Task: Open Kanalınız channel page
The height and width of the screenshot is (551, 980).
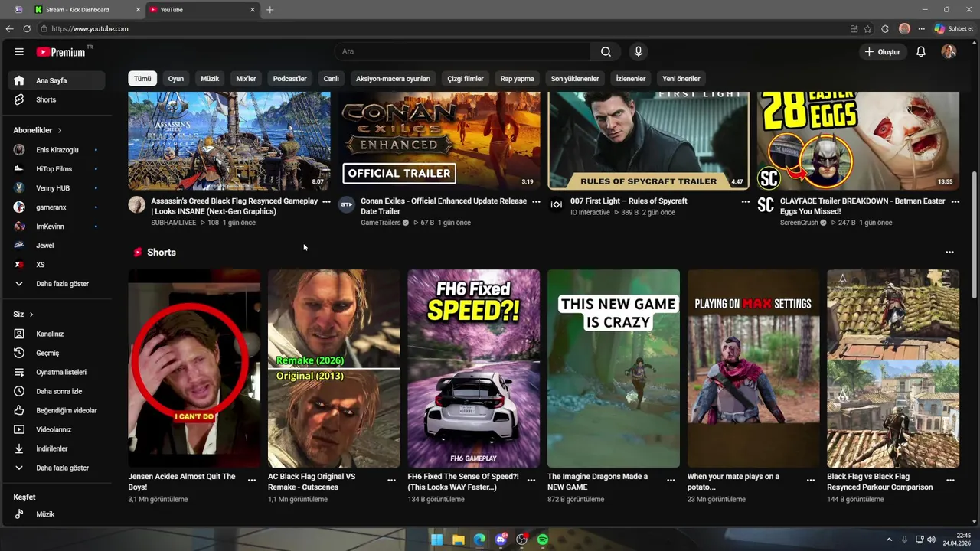Action: coord(56,334)
